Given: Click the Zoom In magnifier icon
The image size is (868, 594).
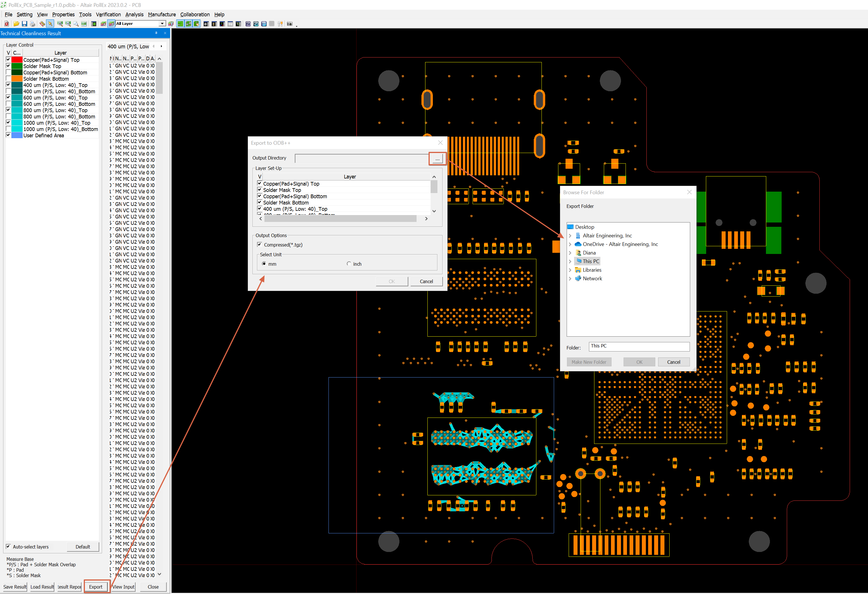Looking at the screenshot, I should [x=60, y=23].
